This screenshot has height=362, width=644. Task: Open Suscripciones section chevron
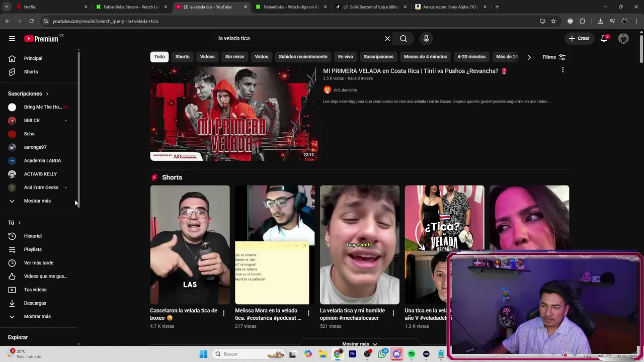47,94
